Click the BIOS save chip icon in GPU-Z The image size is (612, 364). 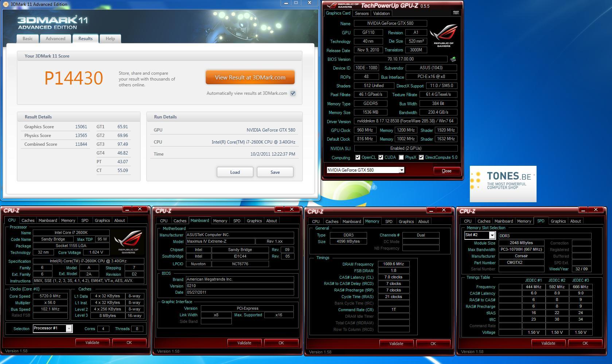(453, 59)
